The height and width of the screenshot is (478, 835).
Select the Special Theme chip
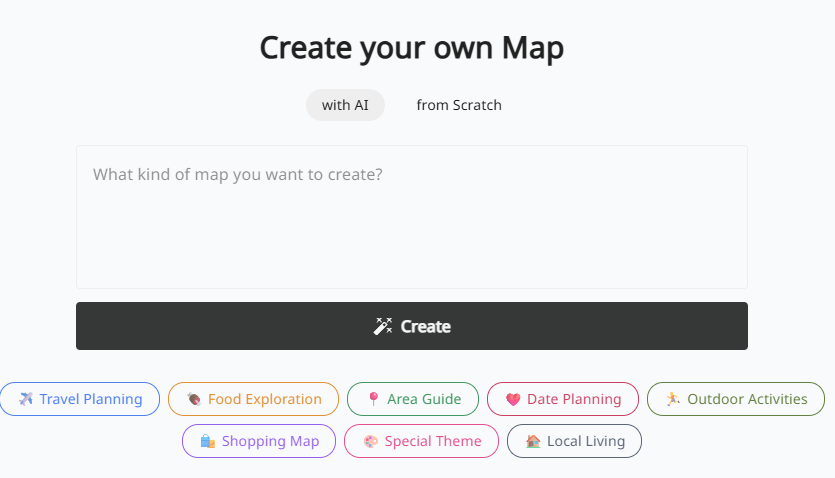(x=421, y=441)
